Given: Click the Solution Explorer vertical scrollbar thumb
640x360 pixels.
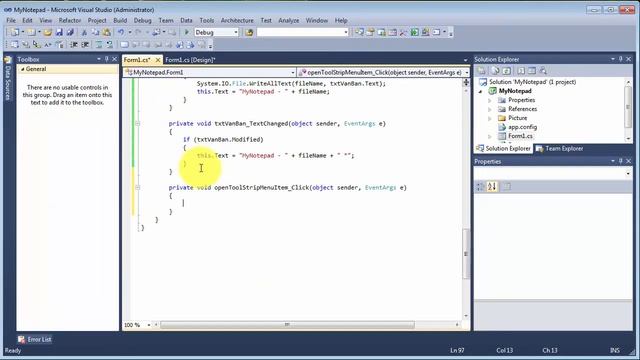Looking at the screenshot, I should point(628,107).
